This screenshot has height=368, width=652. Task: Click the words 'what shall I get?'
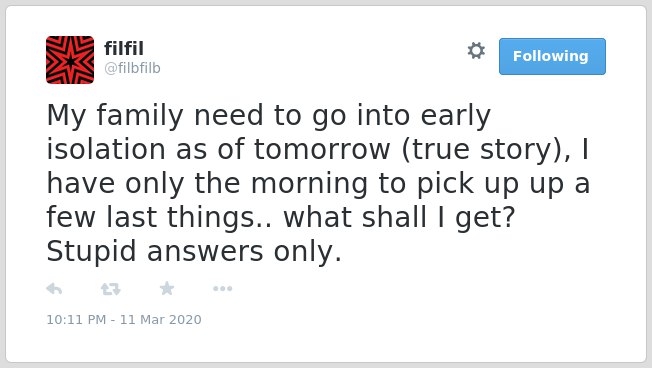399,217
